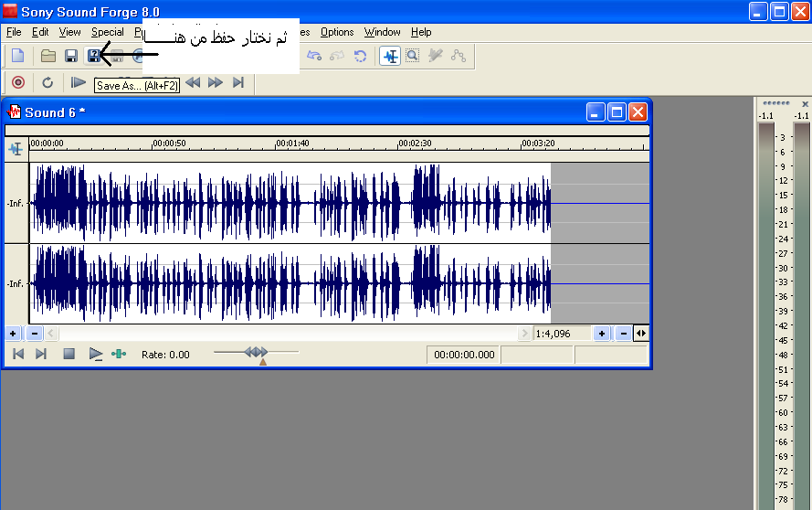Open the Special menu
Image resolution: width=812 pixels, height=510 pixels.
[108, 32]
